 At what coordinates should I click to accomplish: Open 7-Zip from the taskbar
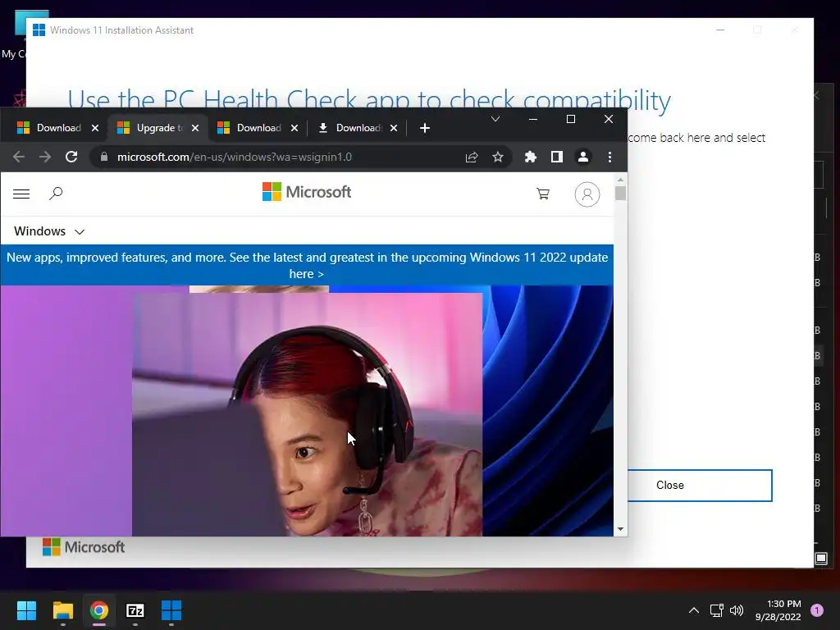[135, 610]
